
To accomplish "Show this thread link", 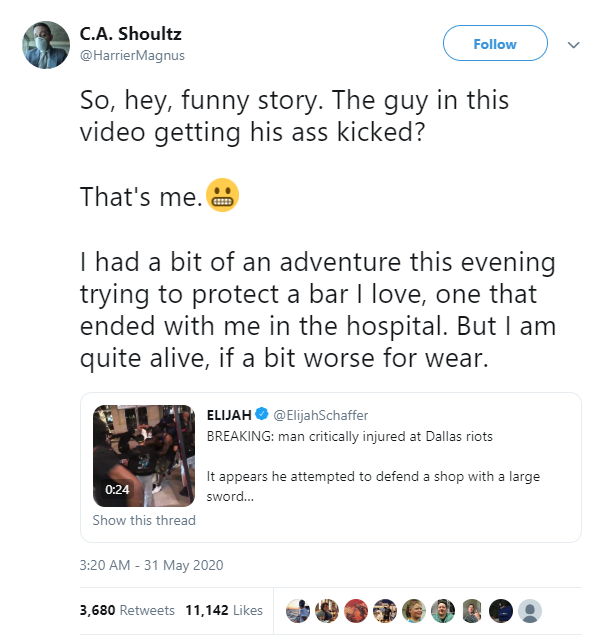I will tap(144, 520).
